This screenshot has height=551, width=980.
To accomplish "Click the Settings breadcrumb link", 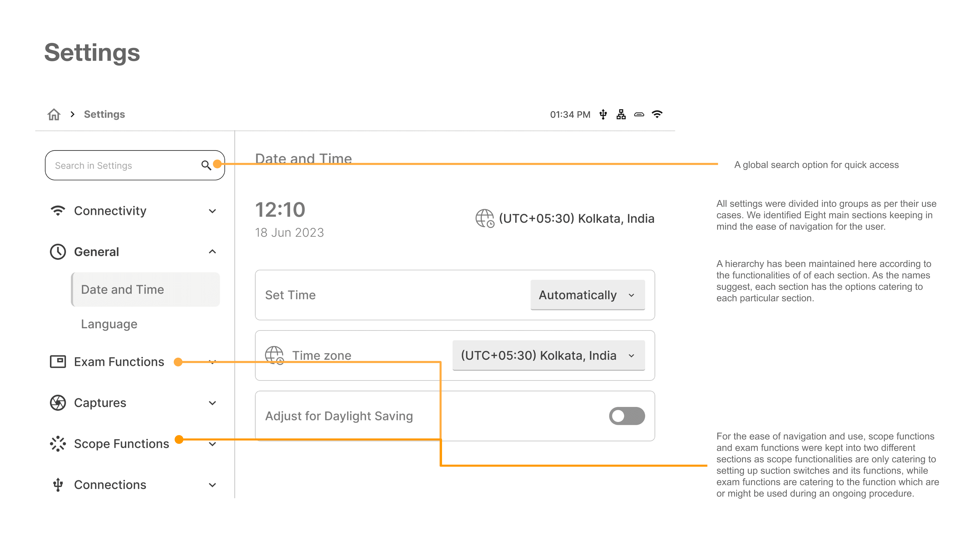I will (x=104, y=114).
